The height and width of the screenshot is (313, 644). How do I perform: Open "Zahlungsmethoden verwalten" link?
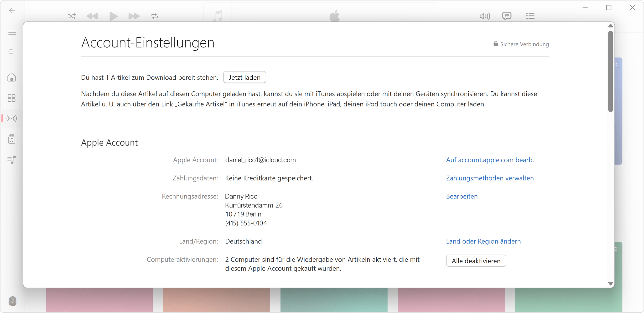490,178
